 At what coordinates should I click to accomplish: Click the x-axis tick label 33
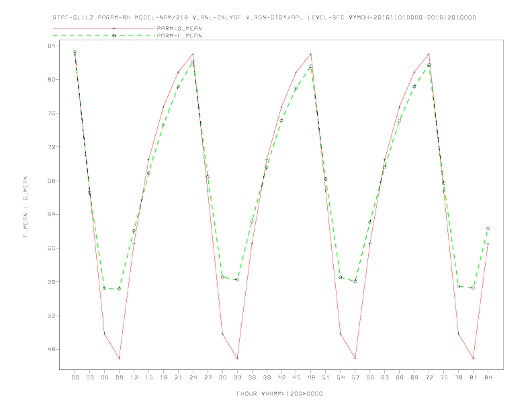[237, 377]
